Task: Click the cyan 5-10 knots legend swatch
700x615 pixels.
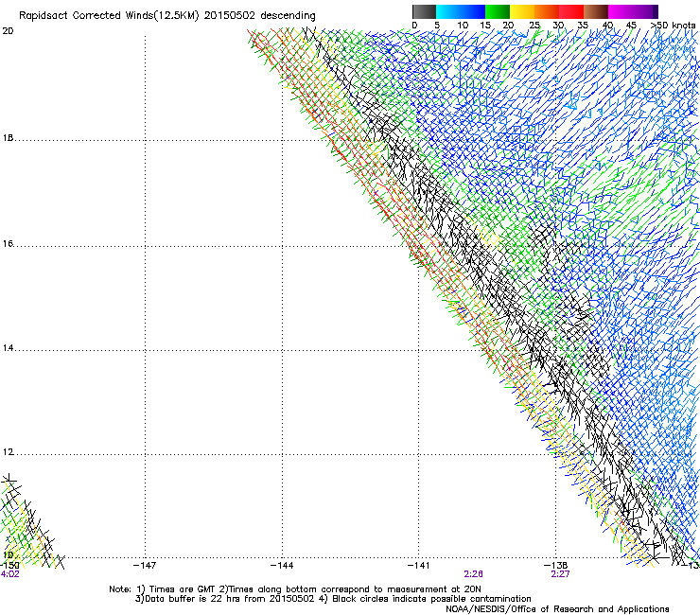Action: click(448, 11)
